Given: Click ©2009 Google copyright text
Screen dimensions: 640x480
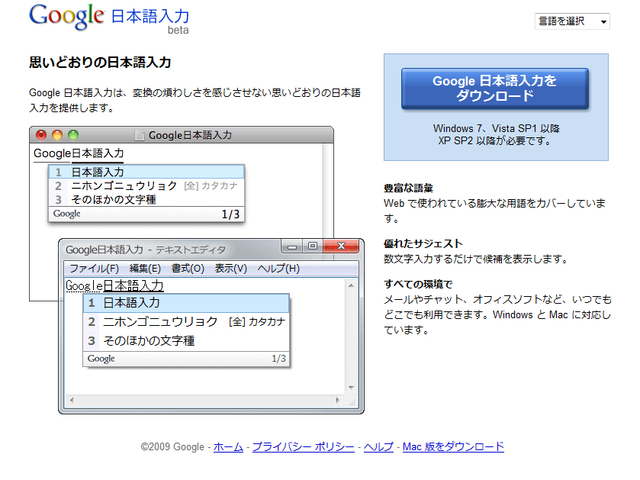Looking at the screenshot, I should click(172, 447).
